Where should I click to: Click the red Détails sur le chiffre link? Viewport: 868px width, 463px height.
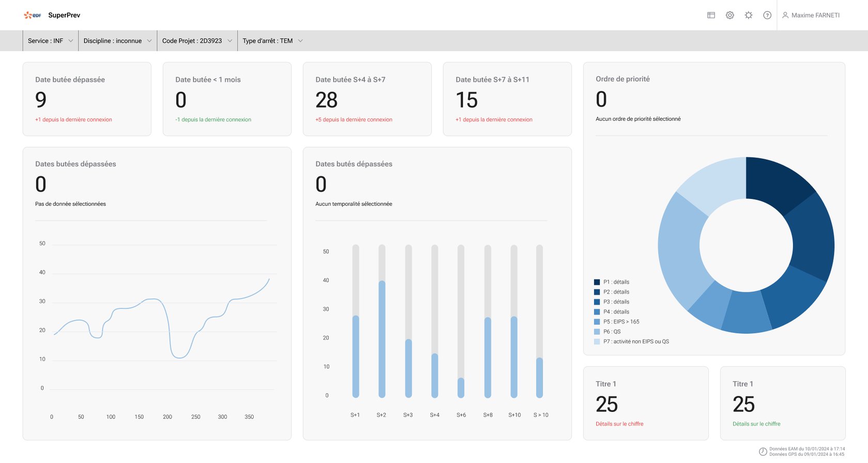(x=619, y=424)
